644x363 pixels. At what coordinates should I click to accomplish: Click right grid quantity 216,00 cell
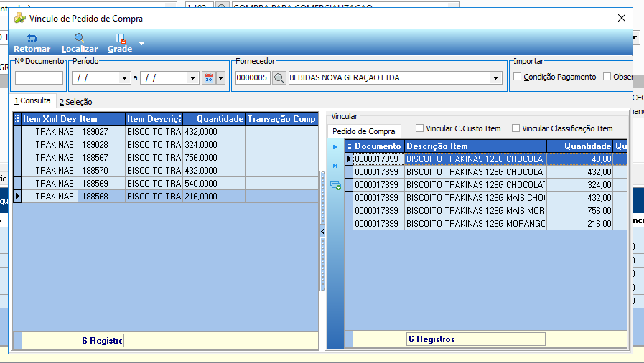(x=580, y=224)
